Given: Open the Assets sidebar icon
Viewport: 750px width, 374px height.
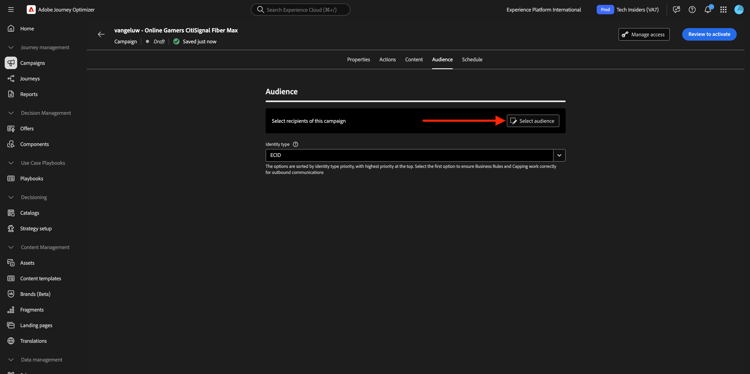Looking at the screenshot, I should 11,263.
